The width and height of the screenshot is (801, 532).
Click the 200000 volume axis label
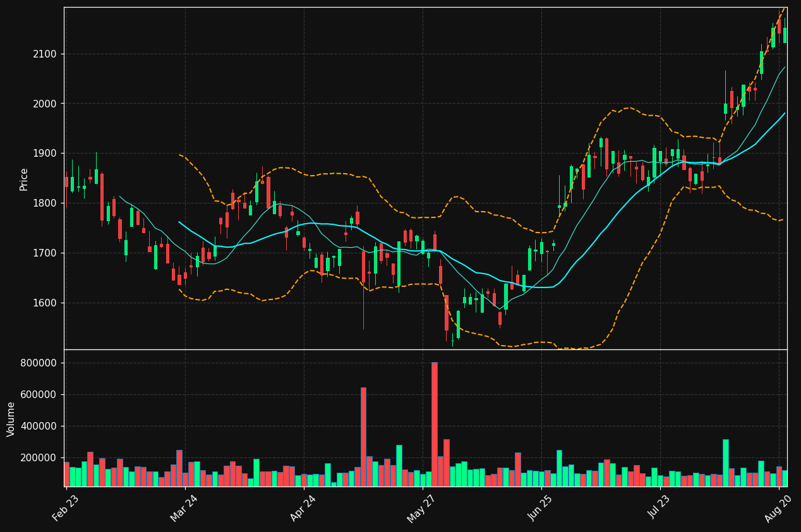[x=39, y=458]
